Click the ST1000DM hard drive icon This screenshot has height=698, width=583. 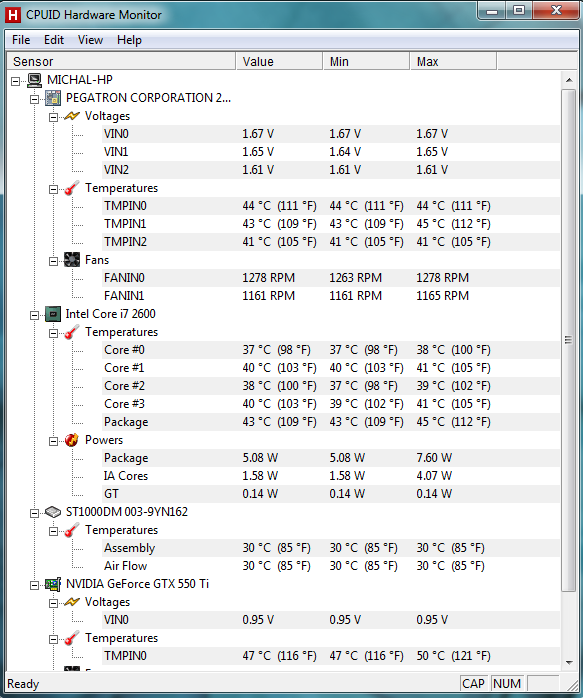[x=53, y=512]
